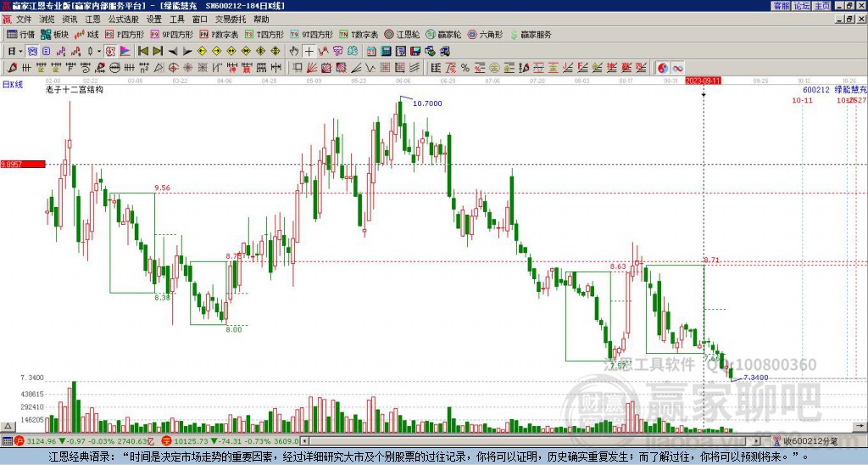Open the 浏览 menu

47,20
